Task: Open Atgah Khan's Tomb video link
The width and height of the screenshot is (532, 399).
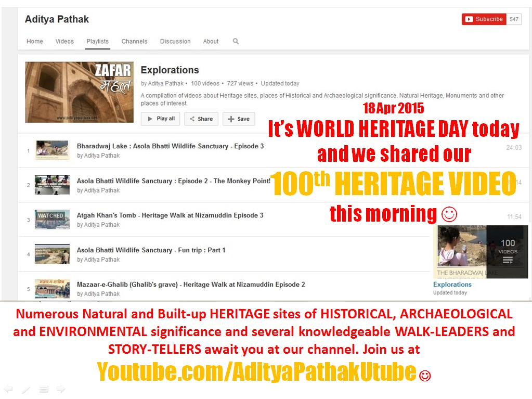Action: click(x=170, y=215)
